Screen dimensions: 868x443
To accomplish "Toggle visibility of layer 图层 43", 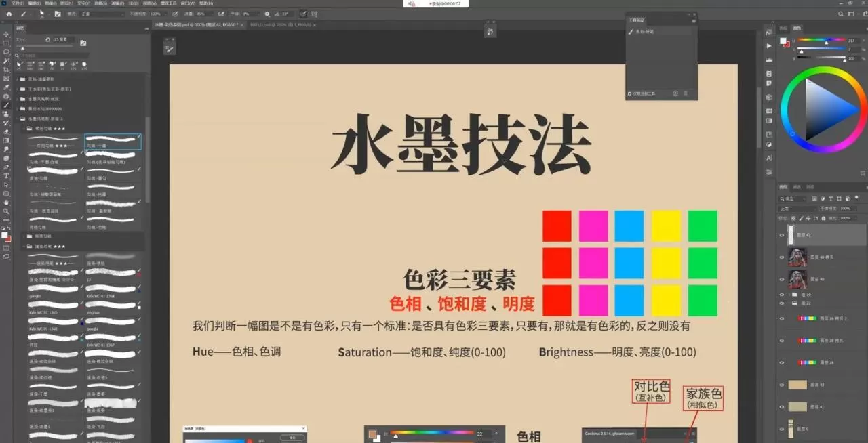I will click(x=782, y=384).
